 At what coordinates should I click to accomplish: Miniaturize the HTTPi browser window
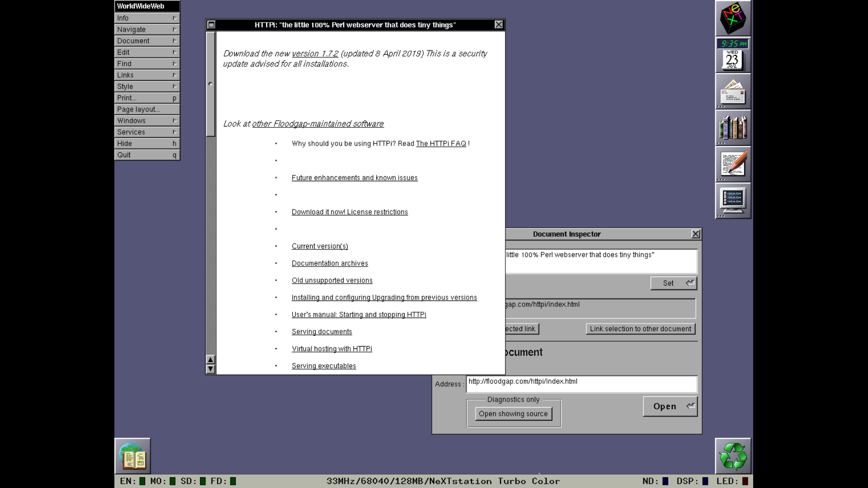pos(211,25)
